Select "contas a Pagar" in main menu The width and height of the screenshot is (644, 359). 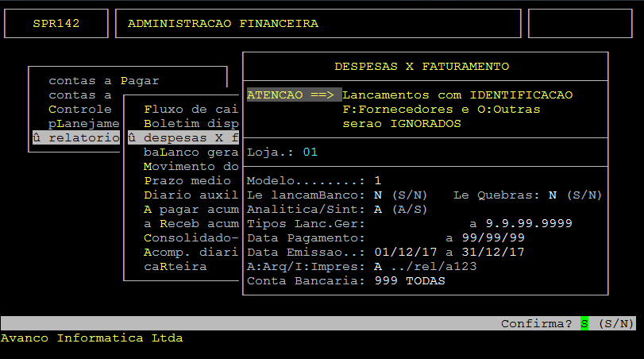coord(103,80)
